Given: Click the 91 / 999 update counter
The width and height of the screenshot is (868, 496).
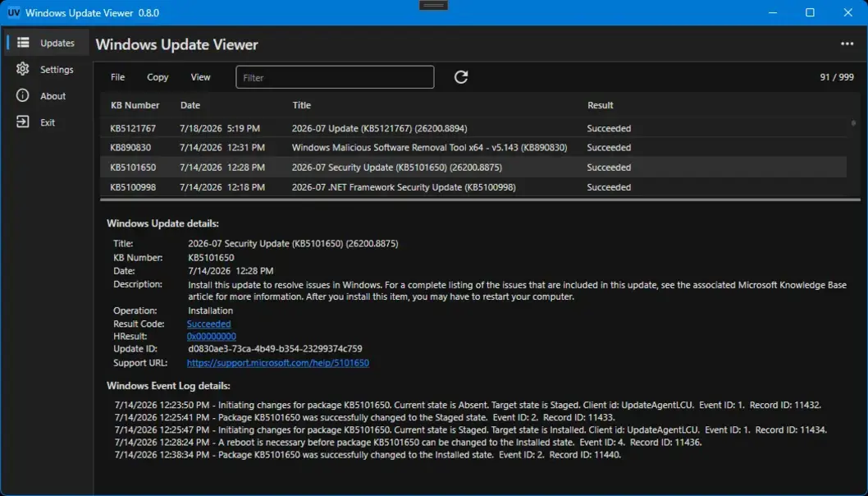Looking at the screenshot, I should [x=837, y=77].
